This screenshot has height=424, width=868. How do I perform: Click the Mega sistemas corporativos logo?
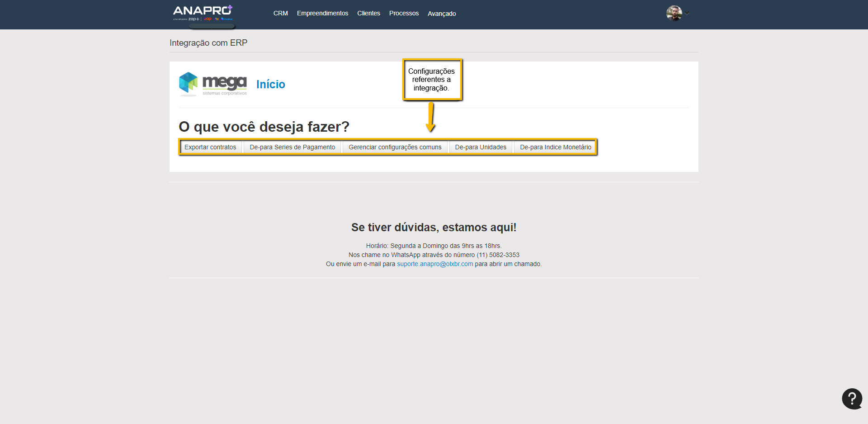(213, 84)
